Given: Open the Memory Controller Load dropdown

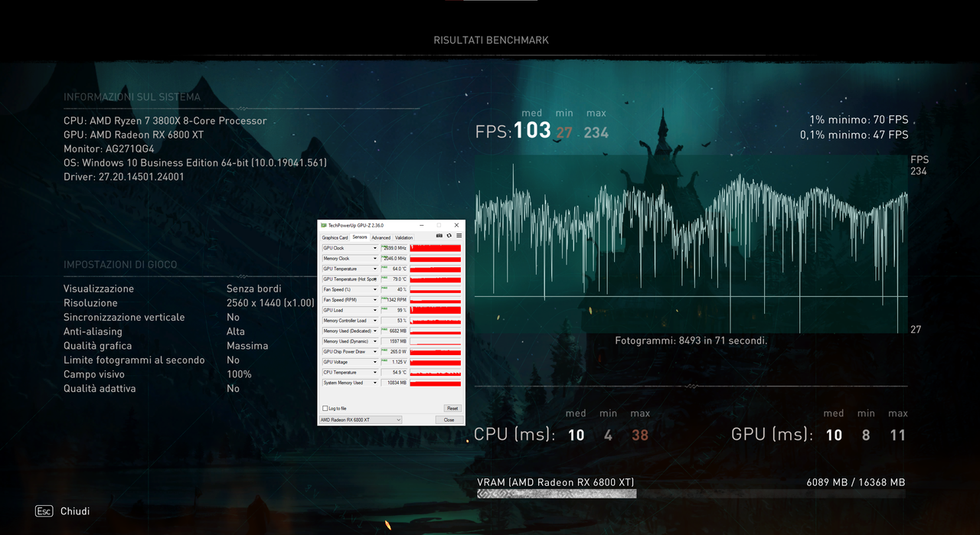Looking at the screenshot, I should [375, 321].
